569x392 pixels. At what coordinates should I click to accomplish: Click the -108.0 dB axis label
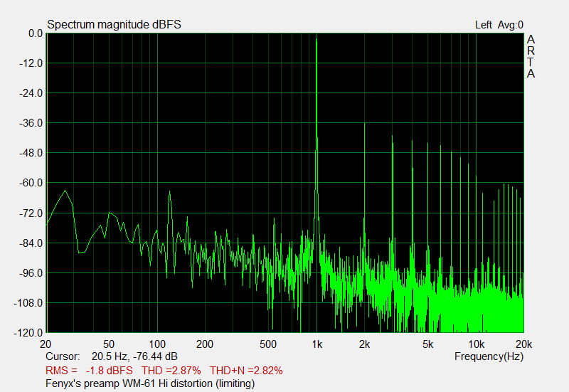pos(28,302)
